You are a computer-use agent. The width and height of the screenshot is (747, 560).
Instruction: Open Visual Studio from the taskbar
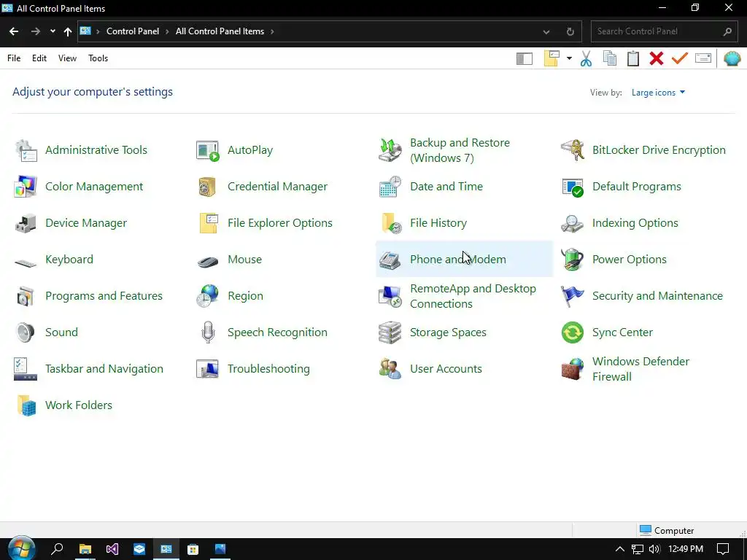coord(112,549)
